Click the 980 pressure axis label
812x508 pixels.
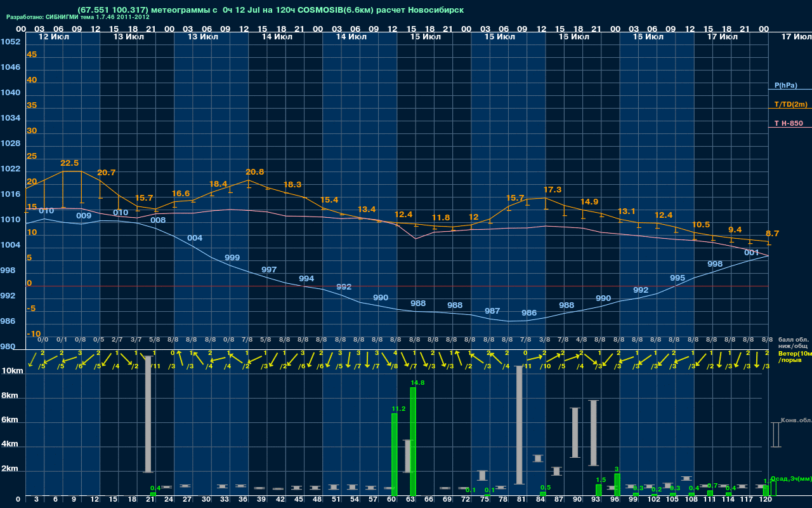coord(8,347)
